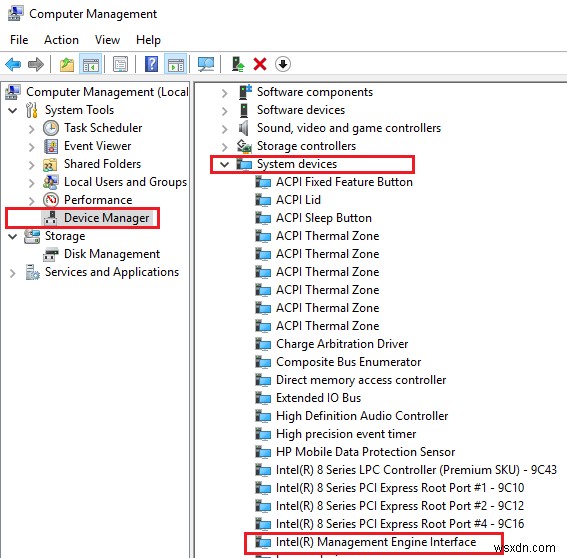Click the Local Users and Groups icon
The width and height of the screenshot is (567, 558).
(x=51, y=182)
